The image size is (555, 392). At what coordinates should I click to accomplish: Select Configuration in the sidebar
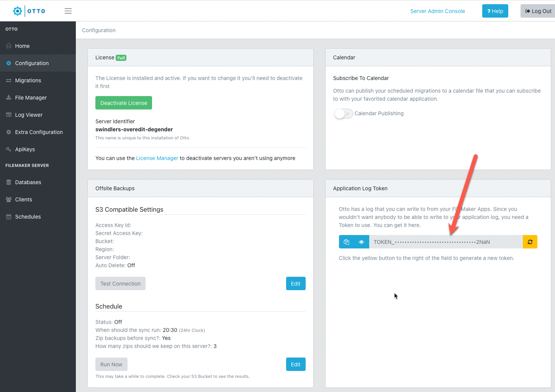[38, 63]
